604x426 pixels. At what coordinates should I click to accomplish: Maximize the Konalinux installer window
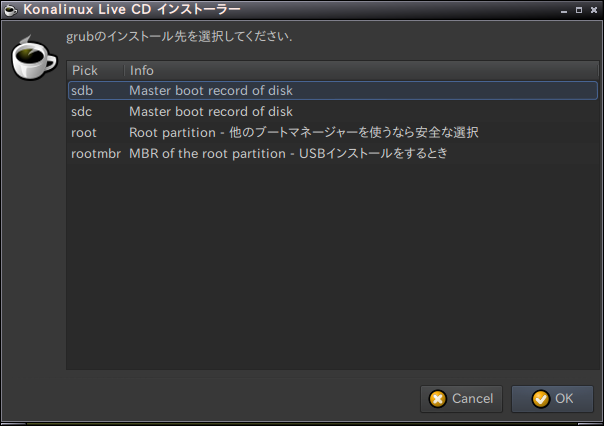(x=579, y=10)
